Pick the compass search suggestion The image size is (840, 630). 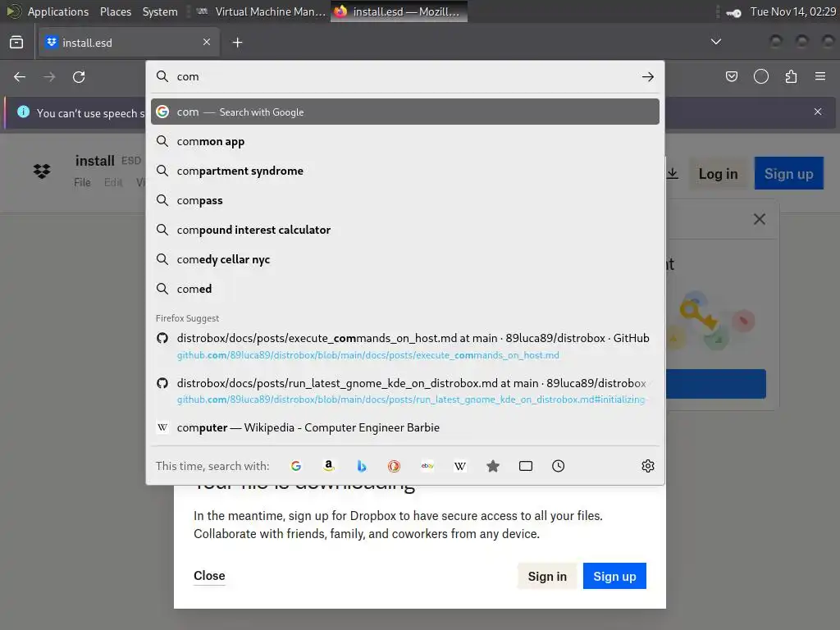click(x=405, y=200)
